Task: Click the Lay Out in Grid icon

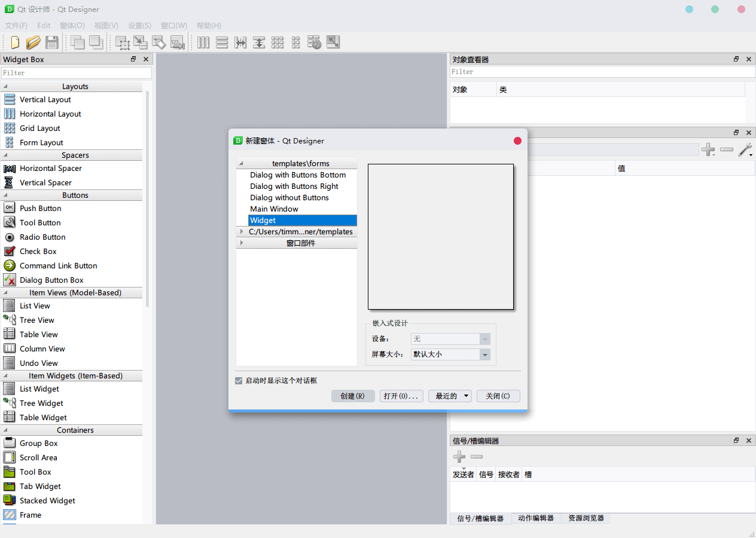Action: tap(278, 42)
